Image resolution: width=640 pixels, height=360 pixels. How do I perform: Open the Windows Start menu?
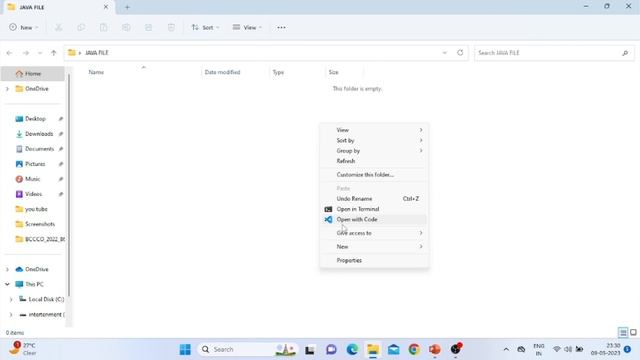tap(185, 349)
